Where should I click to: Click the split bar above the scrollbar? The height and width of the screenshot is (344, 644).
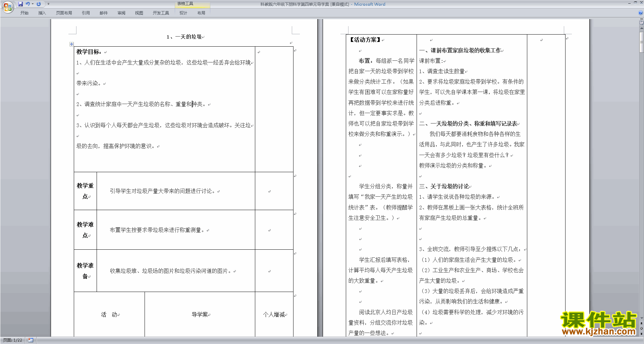click(x=642, y=19)
